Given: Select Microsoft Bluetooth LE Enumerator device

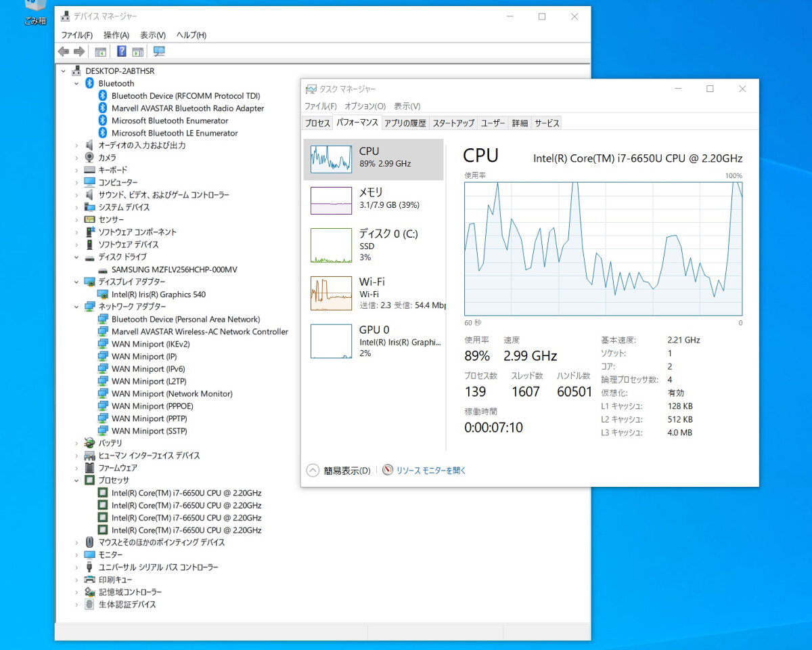Looking at the screenshot, I should coord(175,133).
